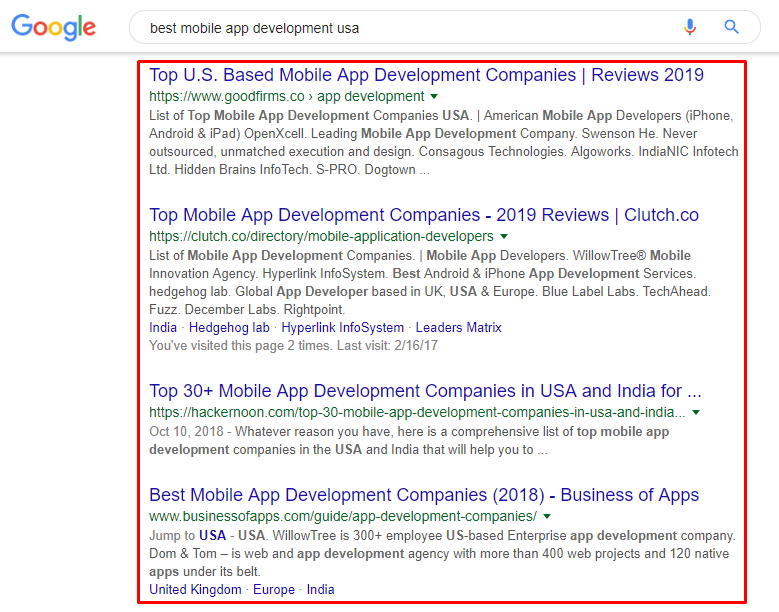The width and height of the screenshot is (779, 612).
Task: Open Best Mobile App Development Companies (2018) result
Action: (424, 495)
